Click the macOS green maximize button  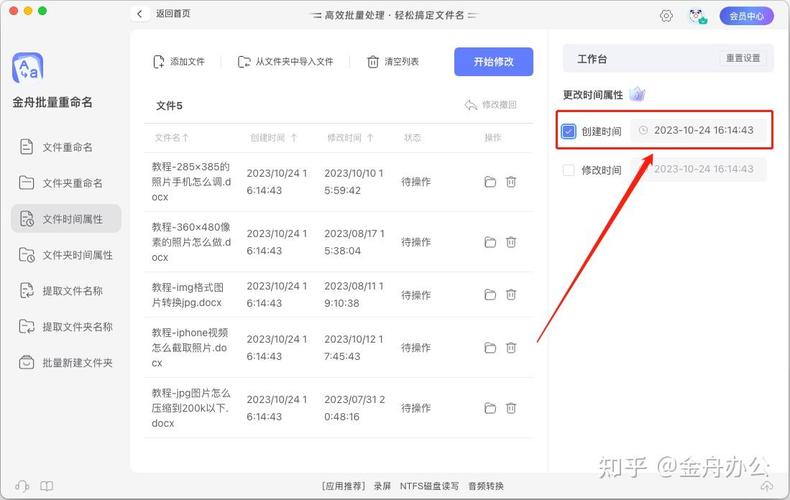42,11
